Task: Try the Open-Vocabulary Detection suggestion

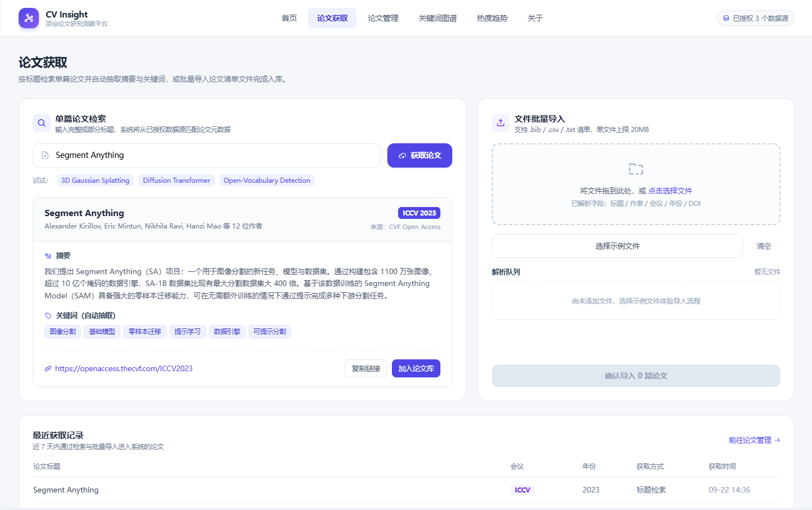Action: pyautogui.click(x=267, y=181)
